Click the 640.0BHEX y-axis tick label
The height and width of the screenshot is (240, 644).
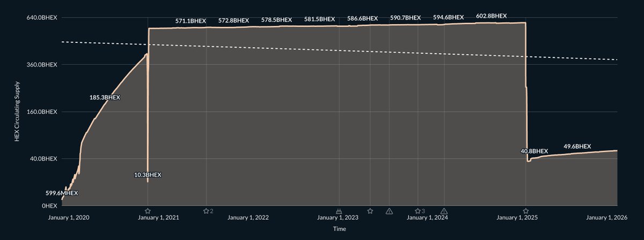[x=41, y=18]
